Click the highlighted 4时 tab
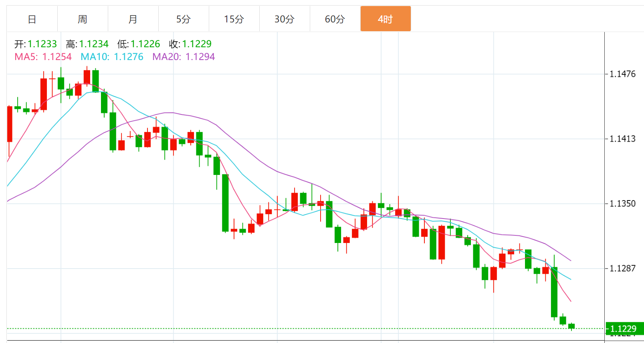Image resolution: width=644 pixels, height=343 pixels. click(x=386, y=19)
